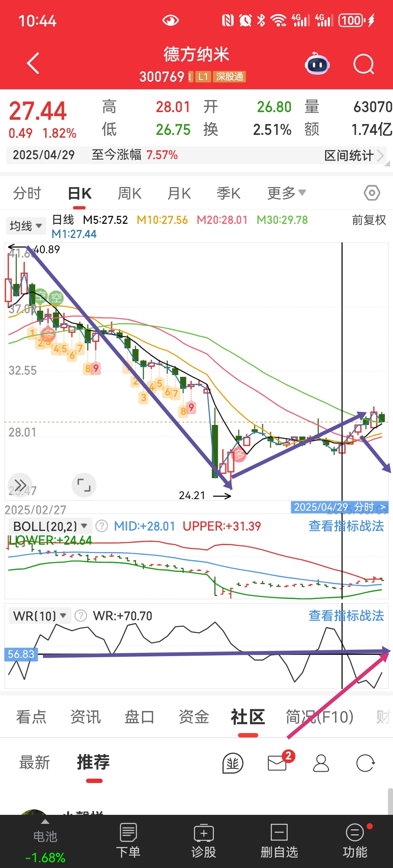The height and width of the screenshot is (868, 393).
Task: Tap the alarm clock status icon
Action: click(x=245, y=20)
